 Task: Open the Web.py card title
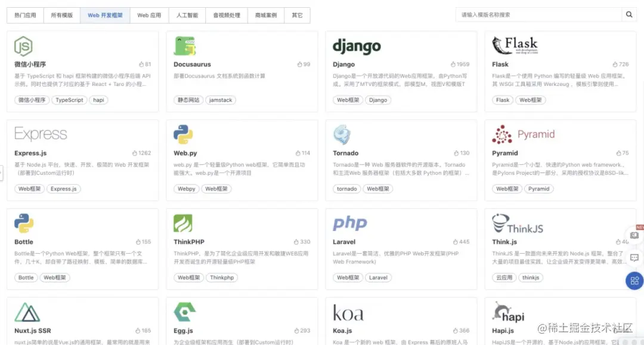[x=185, y=153]
